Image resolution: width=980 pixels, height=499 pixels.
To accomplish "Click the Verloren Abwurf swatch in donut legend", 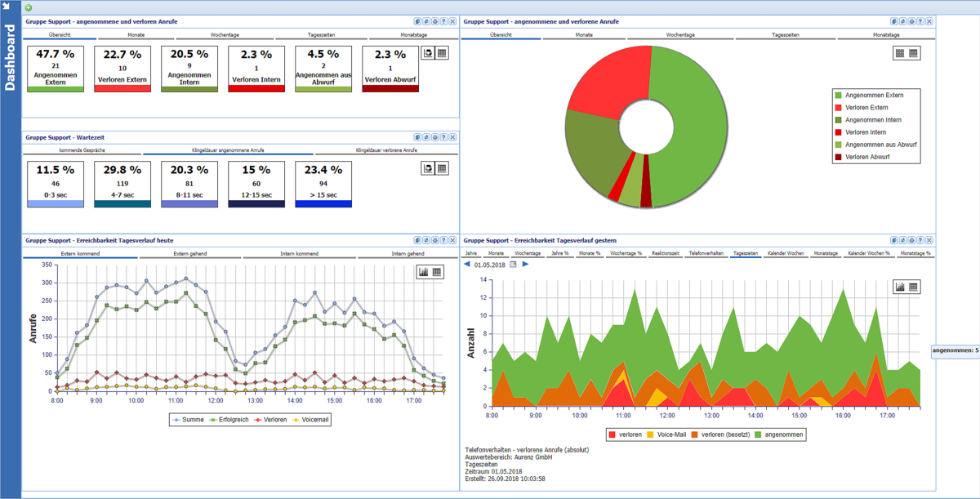I will click(838, 157).
